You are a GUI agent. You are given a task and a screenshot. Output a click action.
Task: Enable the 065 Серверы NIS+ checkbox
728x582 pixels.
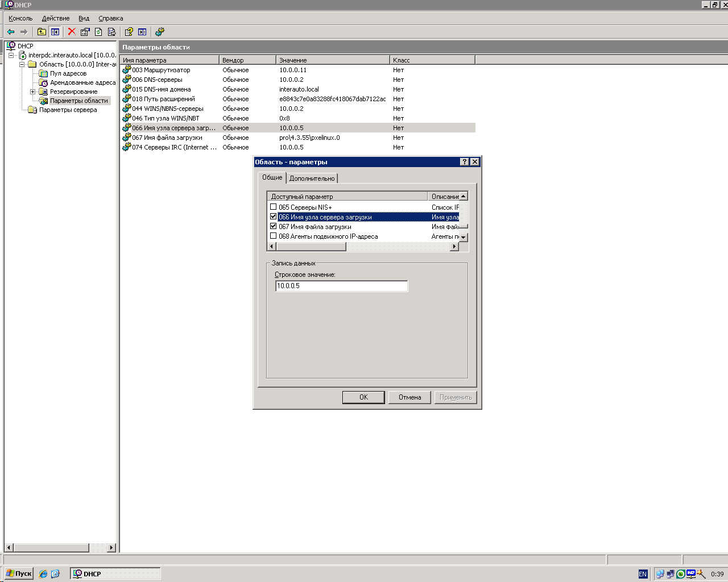pyautogui.click(x=274, y=206)
